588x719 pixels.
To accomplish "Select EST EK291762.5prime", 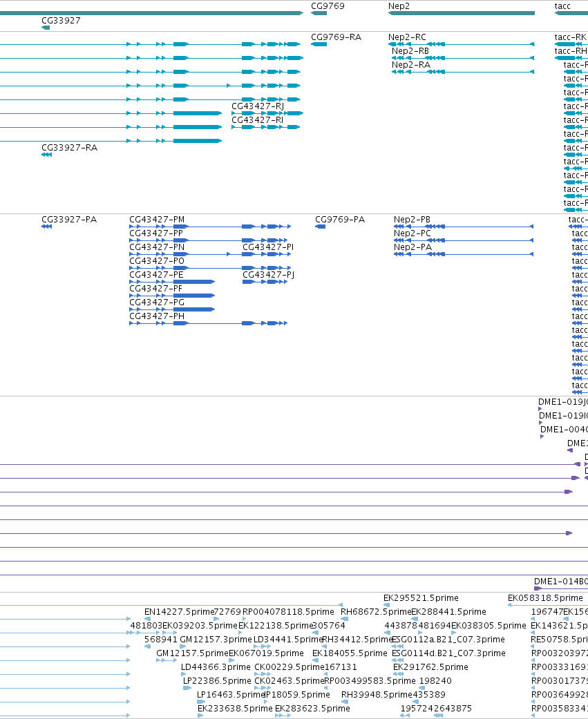I will [x=430, y=667].
